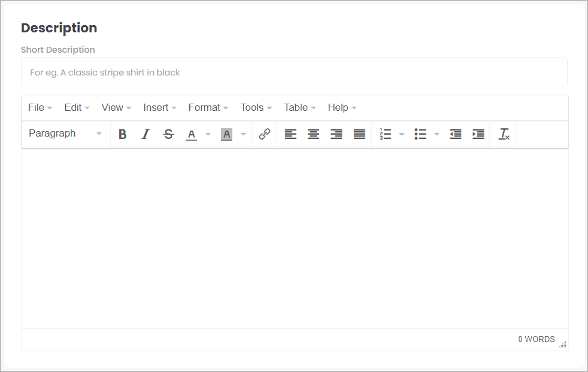Viewport: 588px width, 372px height.
Task: Open the Help menu
Action: [342, 108]
